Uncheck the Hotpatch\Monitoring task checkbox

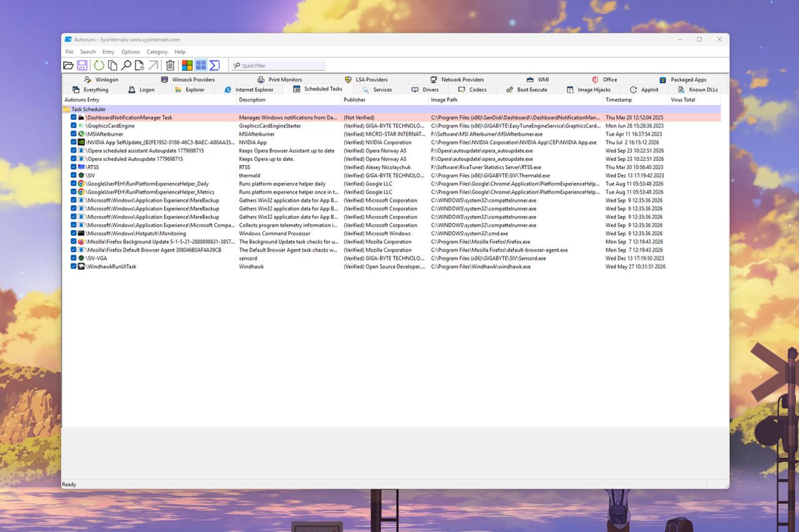pyautogui.click(x=74, y=233)
